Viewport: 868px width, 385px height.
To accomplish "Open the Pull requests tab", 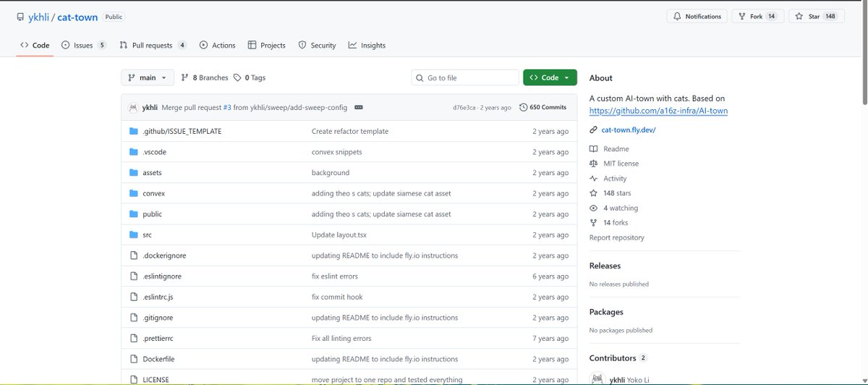I will [153, 45].
